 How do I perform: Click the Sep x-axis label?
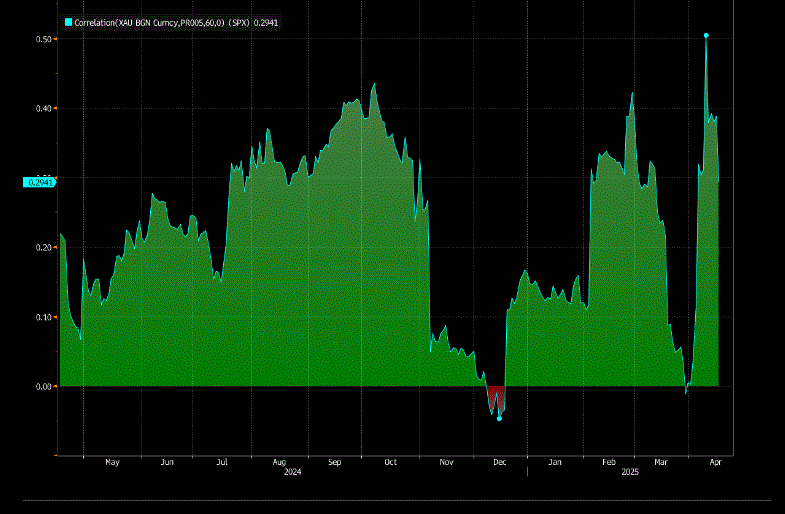click(x=334, y=462)
